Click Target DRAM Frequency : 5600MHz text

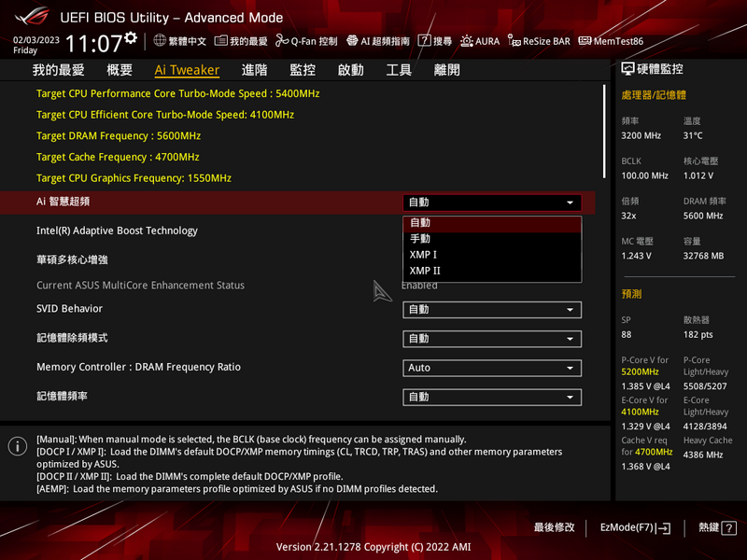(119, 135)
